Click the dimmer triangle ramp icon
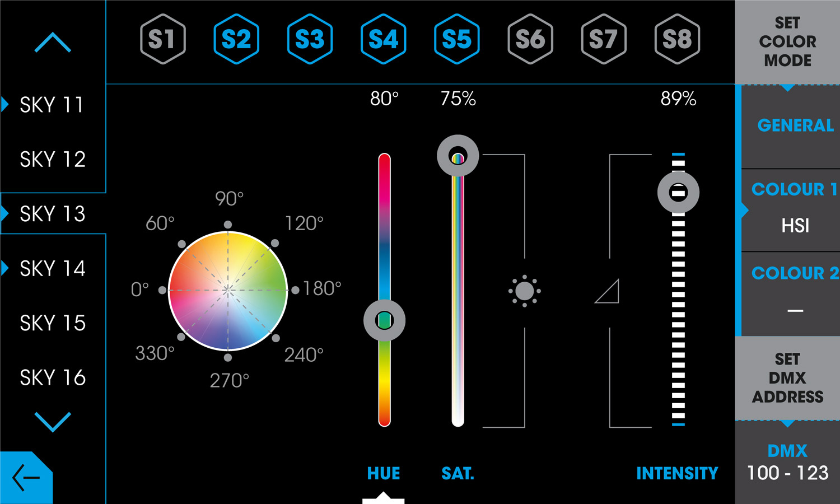This screenshot has height=504, width=840. tap(607, 292)
